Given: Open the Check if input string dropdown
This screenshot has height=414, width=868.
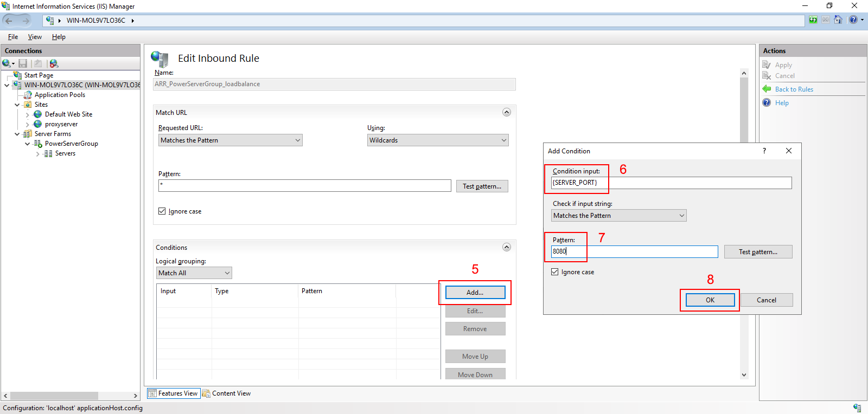Looking at the screenshot, I should [618, 216].
